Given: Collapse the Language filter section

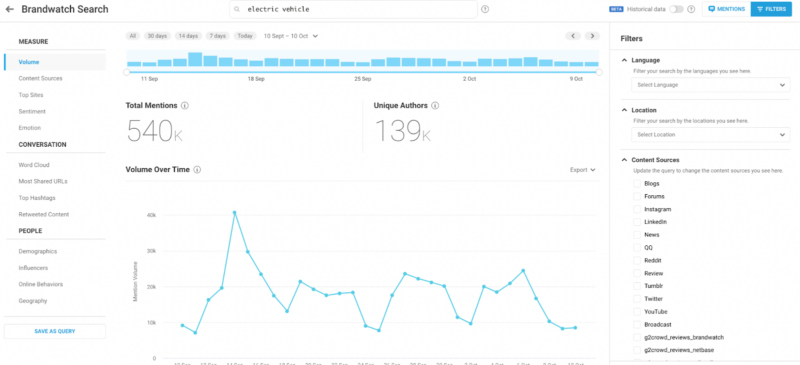Looking at the screenshot, I should point(624,60).
